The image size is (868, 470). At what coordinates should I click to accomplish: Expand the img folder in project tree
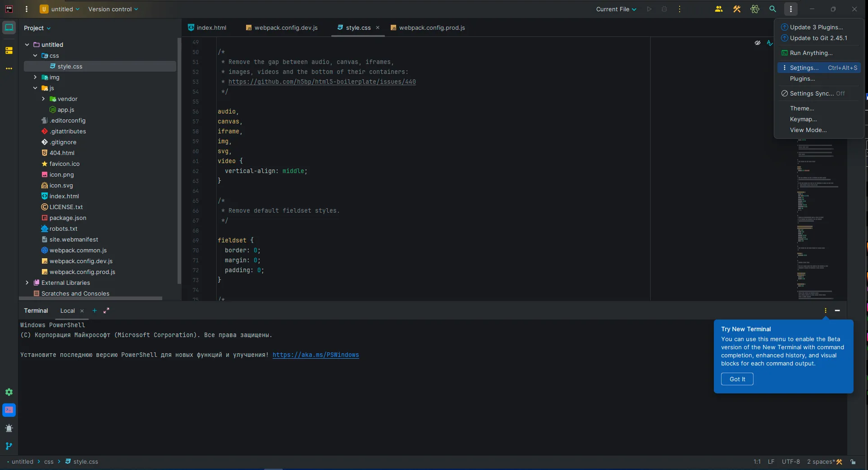35,78
